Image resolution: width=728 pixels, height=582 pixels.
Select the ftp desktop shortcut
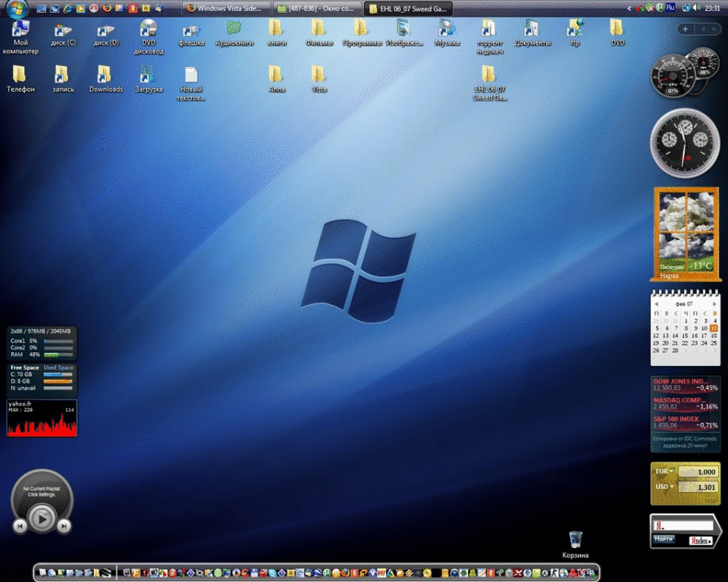pos(576,33)
